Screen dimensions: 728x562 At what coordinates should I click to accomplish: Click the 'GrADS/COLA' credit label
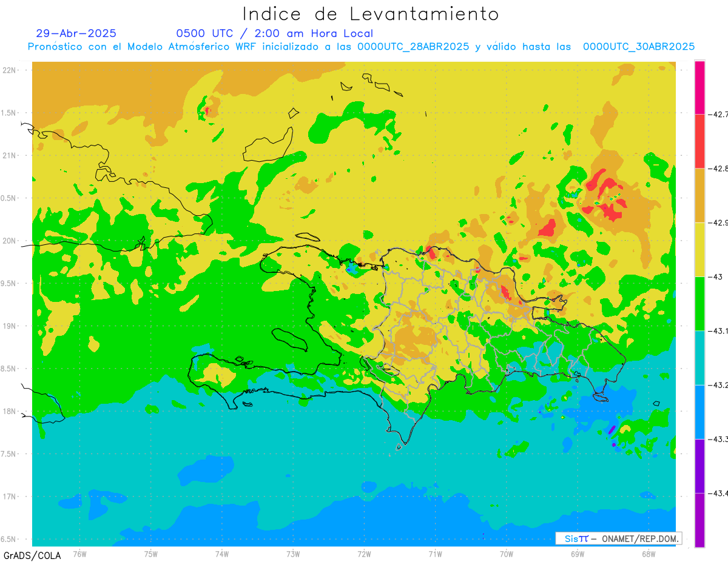coord(32,555)
